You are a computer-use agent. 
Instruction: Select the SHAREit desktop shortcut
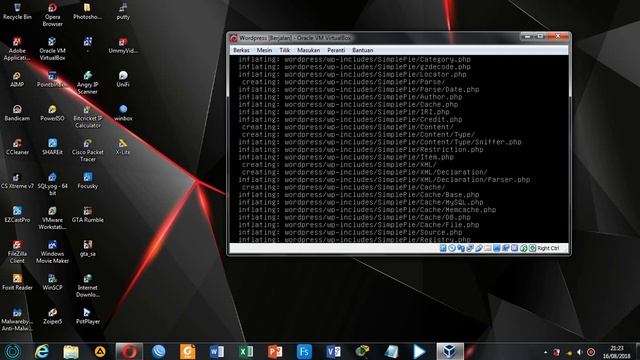(x=52, y=147)
